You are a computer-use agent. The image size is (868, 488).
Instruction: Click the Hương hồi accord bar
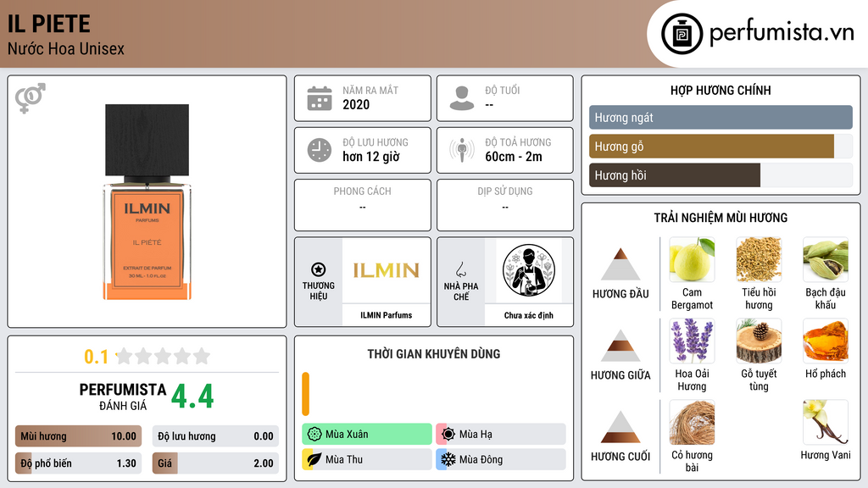click(x=721, y=175)
